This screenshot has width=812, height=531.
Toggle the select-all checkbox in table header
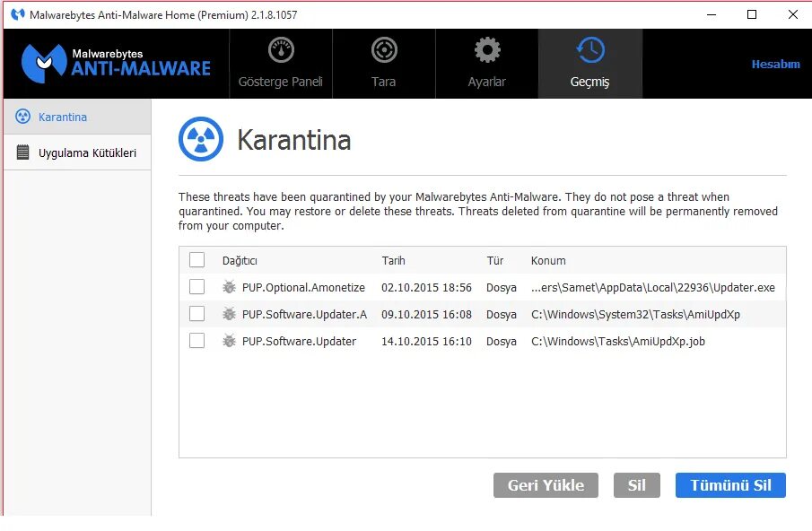[196, 260]
